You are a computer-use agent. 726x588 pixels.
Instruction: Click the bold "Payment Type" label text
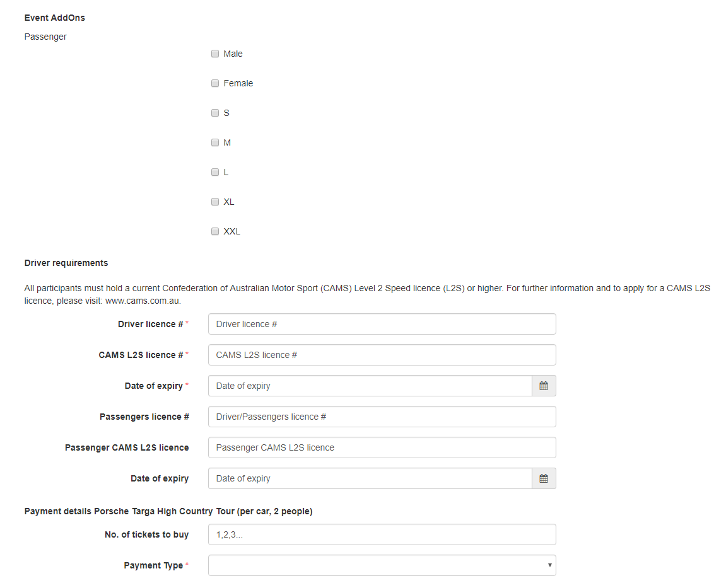point(153,565)
